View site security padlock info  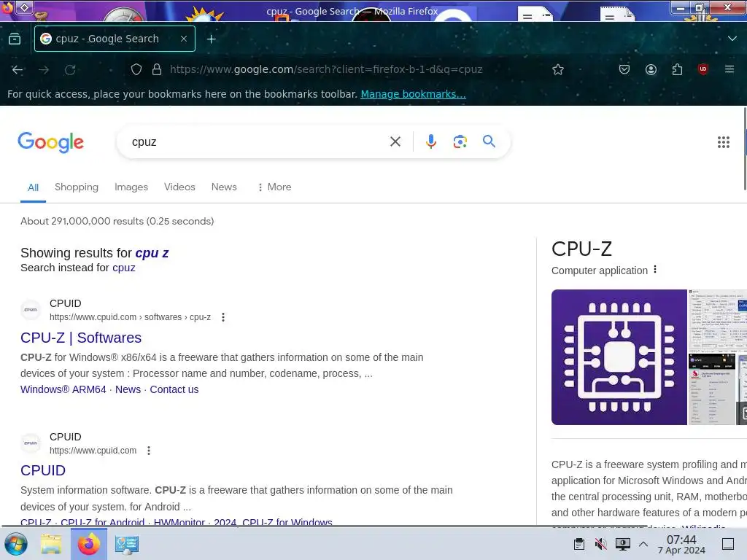[157, 69]
